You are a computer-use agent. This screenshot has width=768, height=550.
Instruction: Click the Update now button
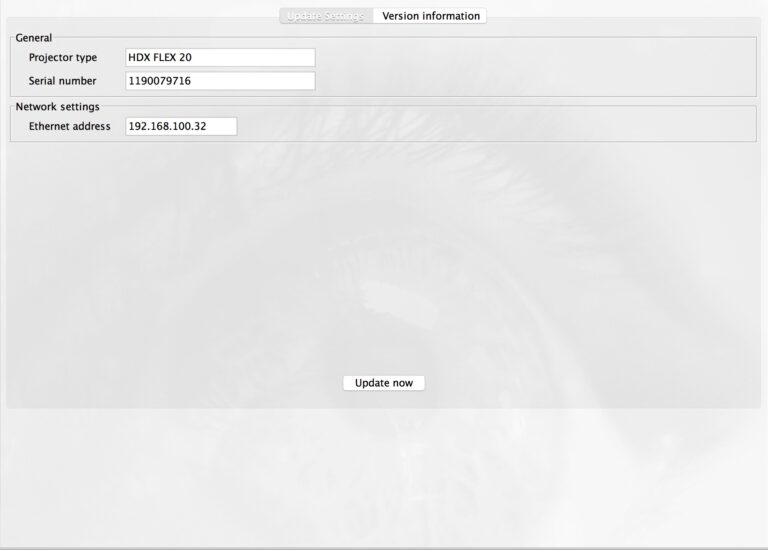pyautogui.click(x=384, y=383)
